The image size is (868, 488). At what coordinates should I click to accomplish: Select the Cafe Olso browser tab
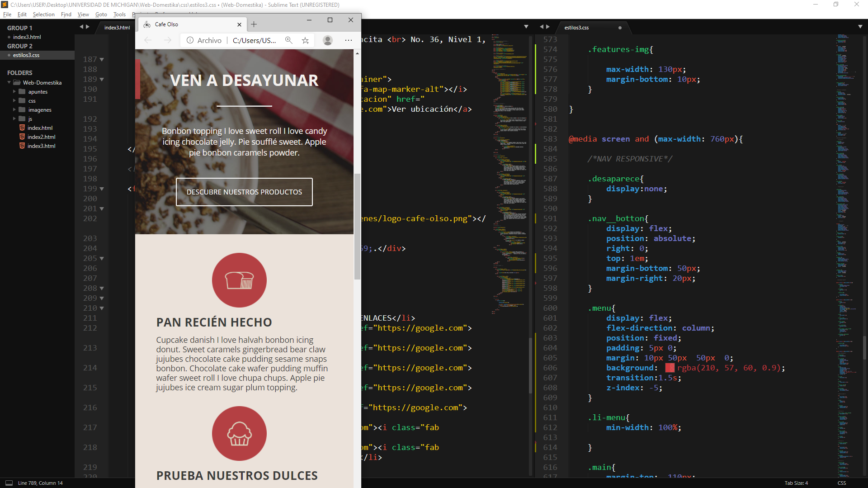192,24
